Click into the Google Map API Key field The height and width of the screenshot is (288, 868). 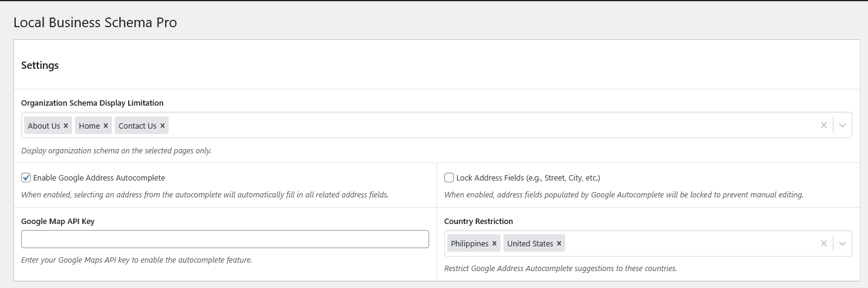[x=225, y=239]
